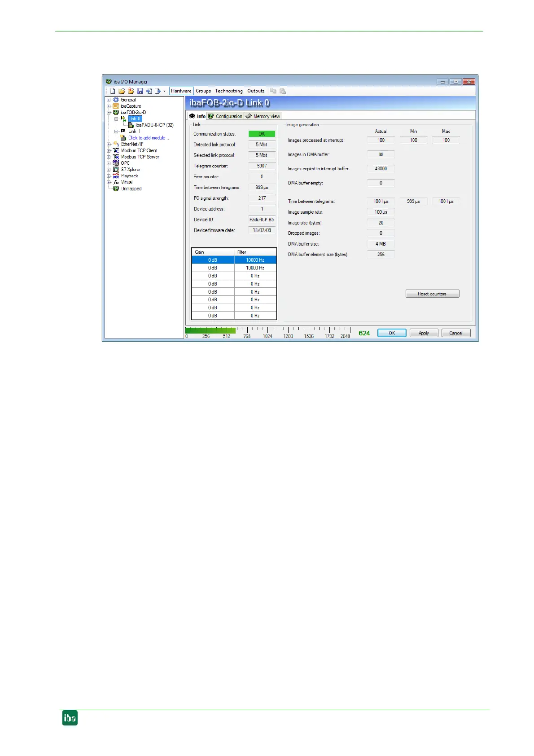Click the Playback waveform icon
The image size is (534, 756).
click(116, 176)
